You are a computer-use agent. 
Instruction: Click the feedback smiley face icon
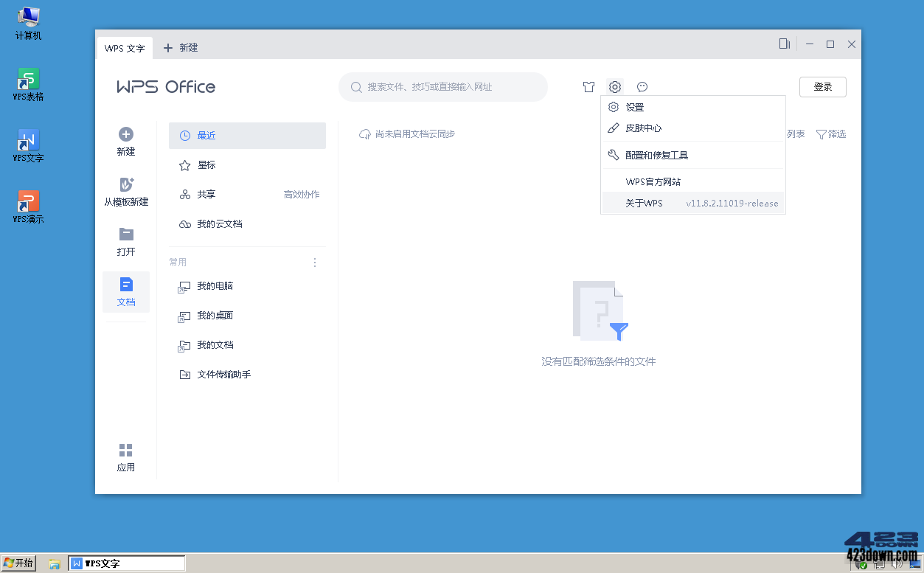click(642, 86)
